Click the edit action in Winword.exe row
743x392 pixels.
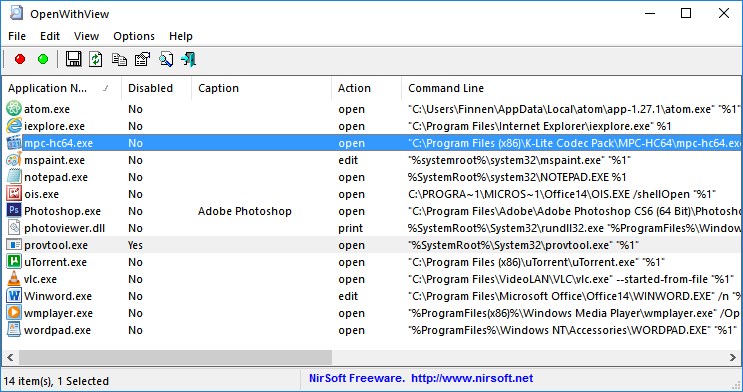pyautogui.click(x=348, y=296)
